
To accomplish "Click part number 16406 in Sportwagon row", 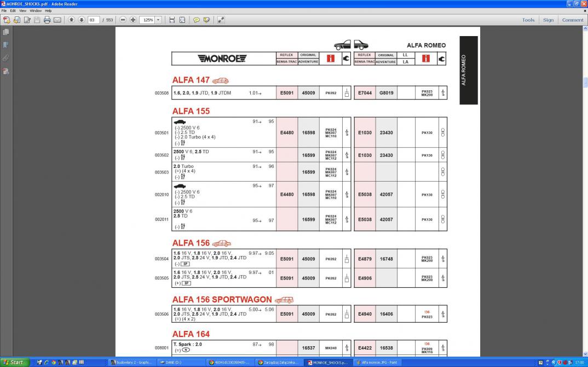I will tap(386, 314).
